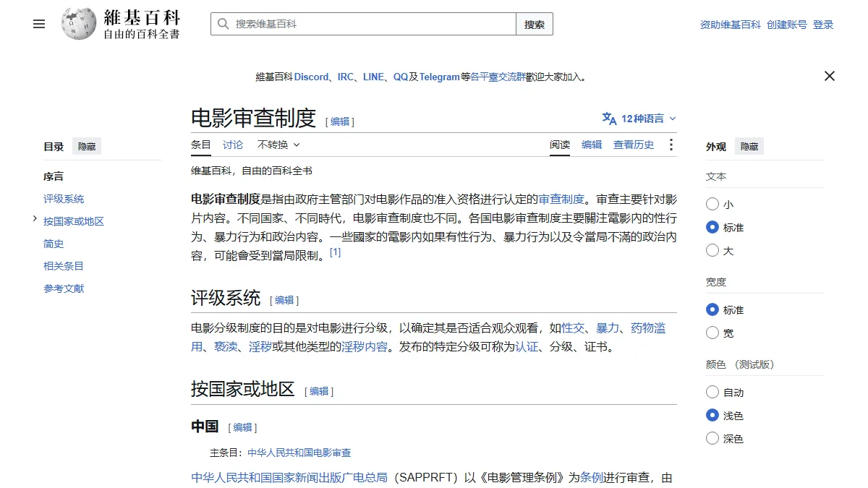
Task: Open footnote reference [1]
Action: coord(335,252)
